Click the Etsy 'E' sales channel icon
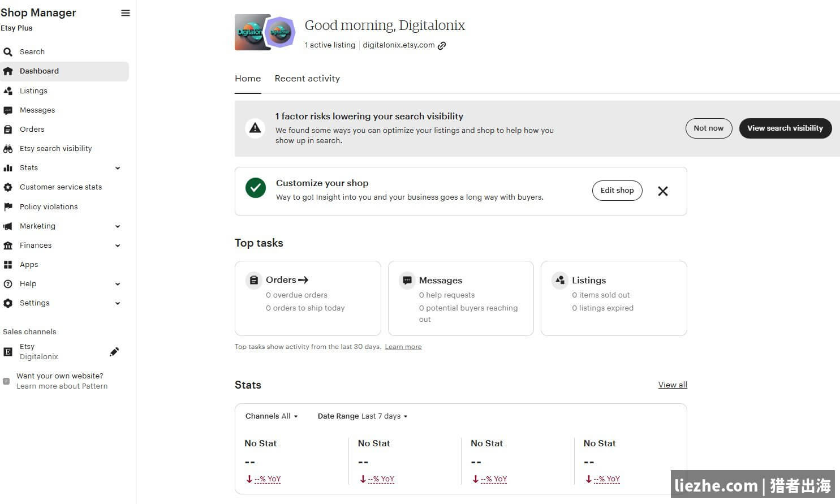840x504 pixels. (x=8, y=352)
